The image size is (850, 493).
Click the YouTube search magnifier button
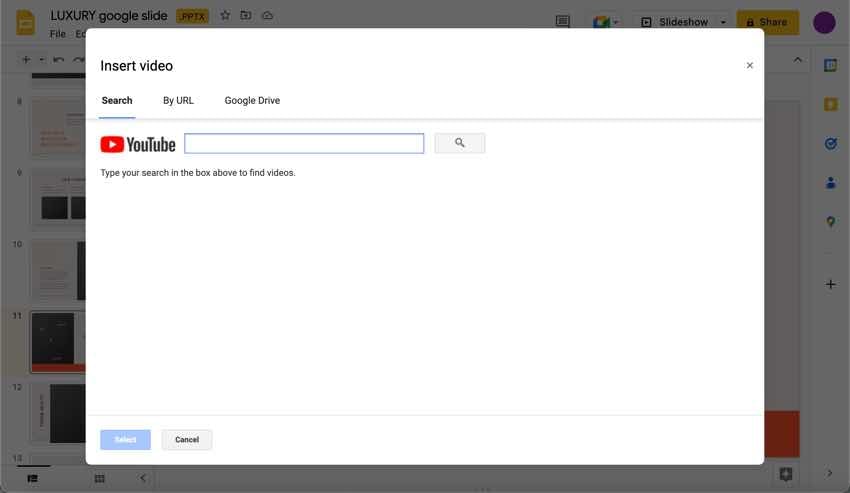click(459, 144)
